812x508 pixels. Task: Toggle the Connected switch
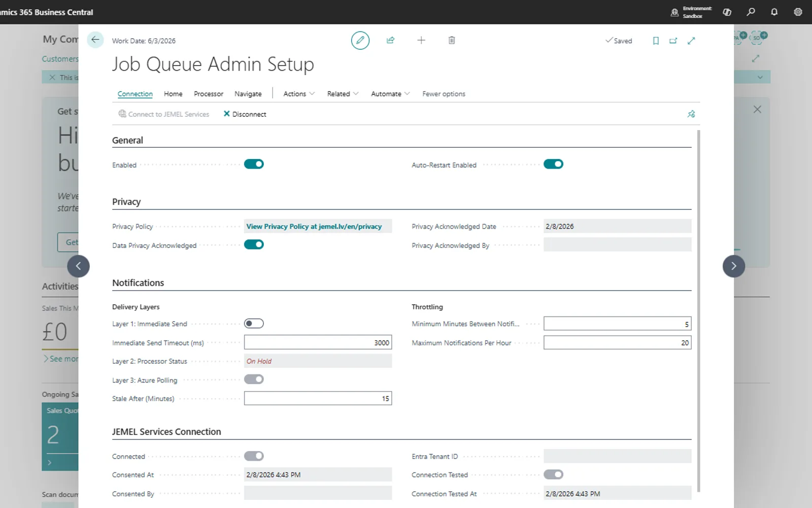(x=254, y=456)
